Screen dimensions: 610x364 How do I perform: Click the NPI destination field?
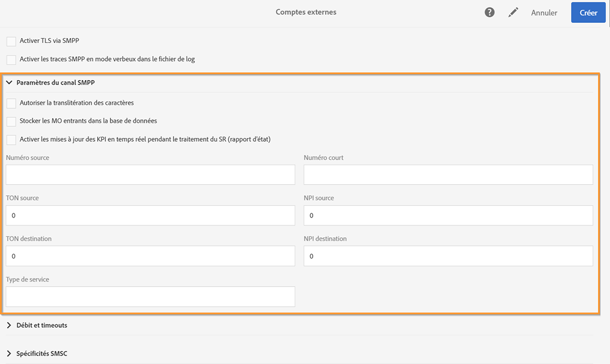[x=448, y=256]
